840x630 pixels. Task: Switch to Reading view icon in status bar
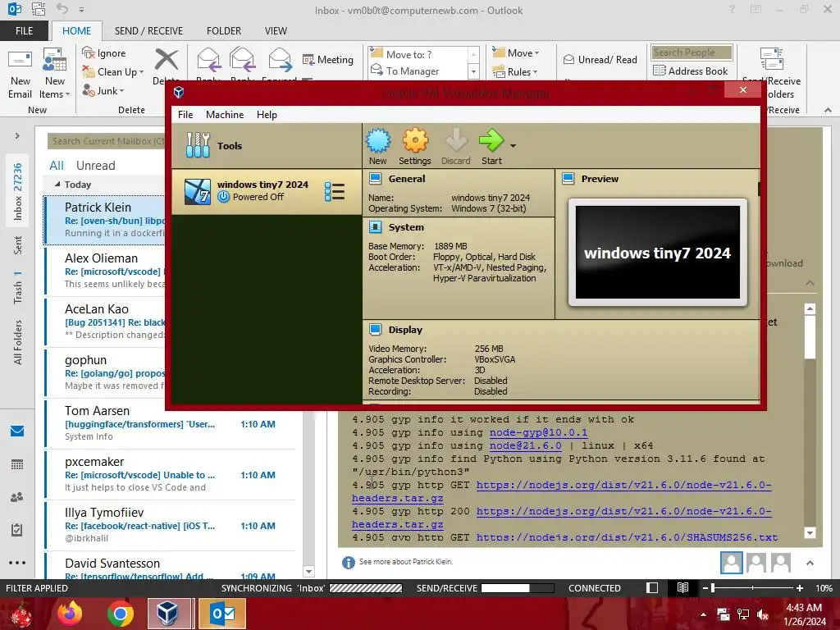click(x=682, y=588)
